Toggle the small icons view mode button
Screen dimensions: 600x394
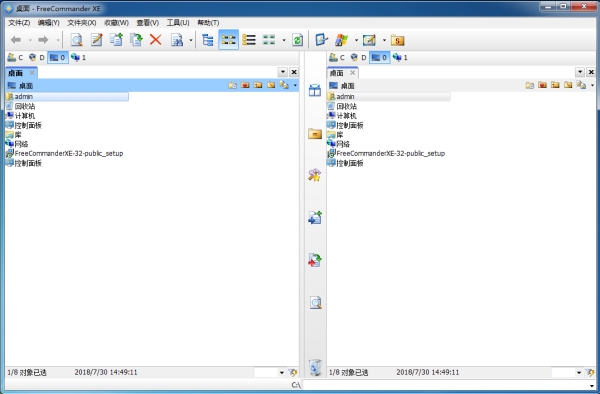(228, 39)
